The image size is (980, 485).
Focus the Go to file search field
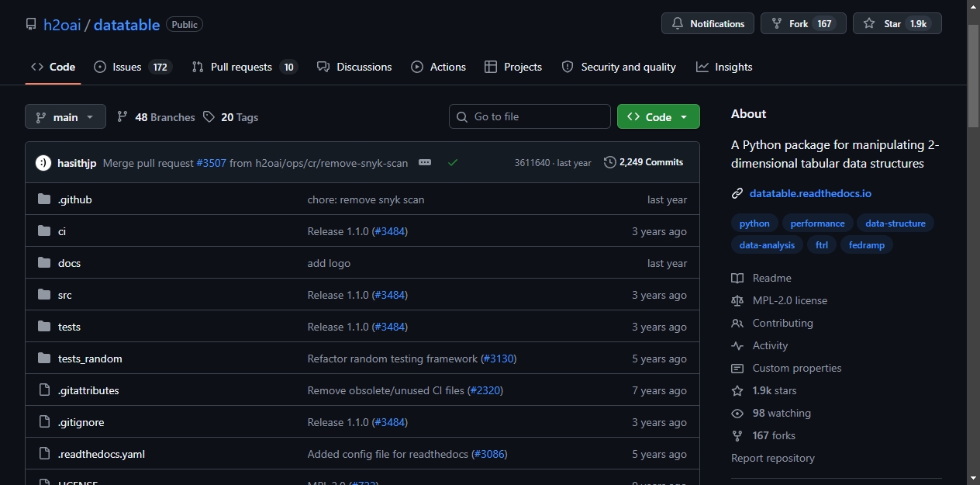pyautogui.click(x=530, y=116)
